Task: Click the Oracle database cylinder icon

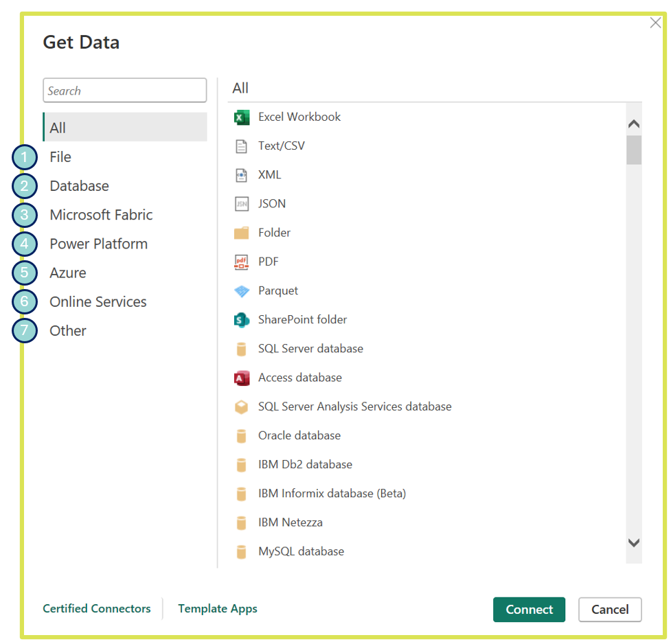Action: click(x=241, y=436)
